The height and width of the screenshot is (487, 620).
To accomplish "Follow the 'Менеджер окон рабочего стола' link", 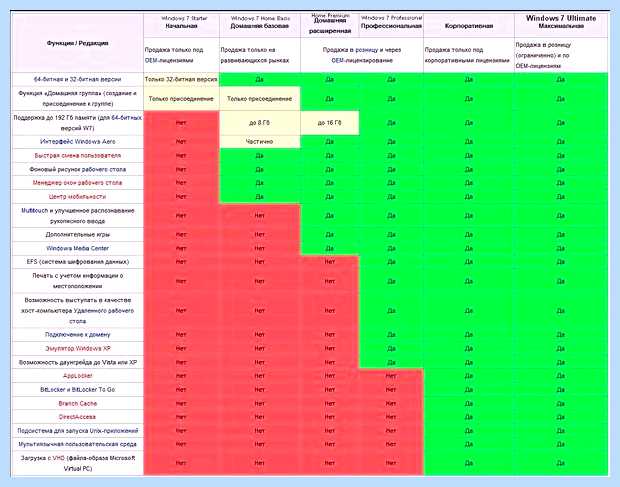I will pyautogui.click(x=78, y=183).
